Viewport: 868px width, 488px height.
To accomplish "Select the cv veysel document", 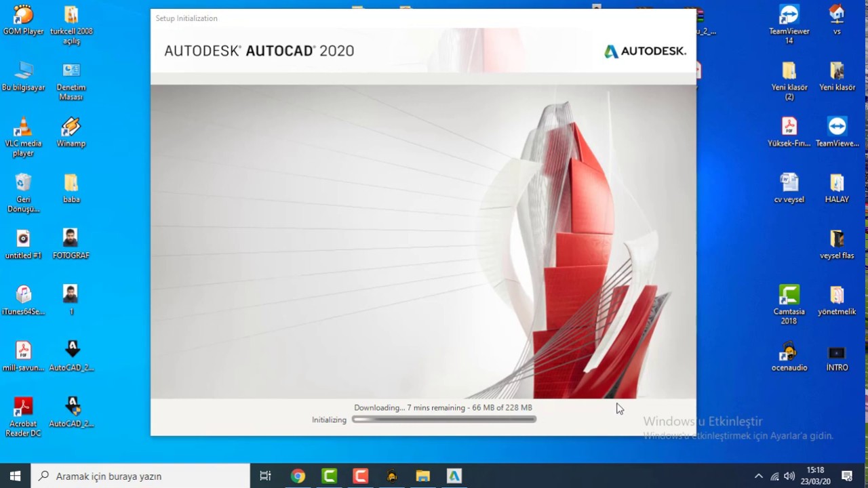I will [789, 188].
